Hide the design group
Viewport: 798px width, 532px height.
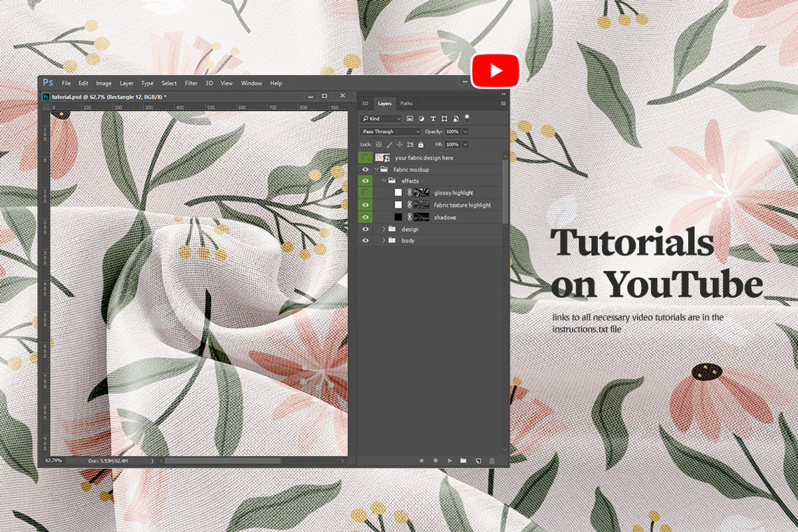click(x=365, y=229)
